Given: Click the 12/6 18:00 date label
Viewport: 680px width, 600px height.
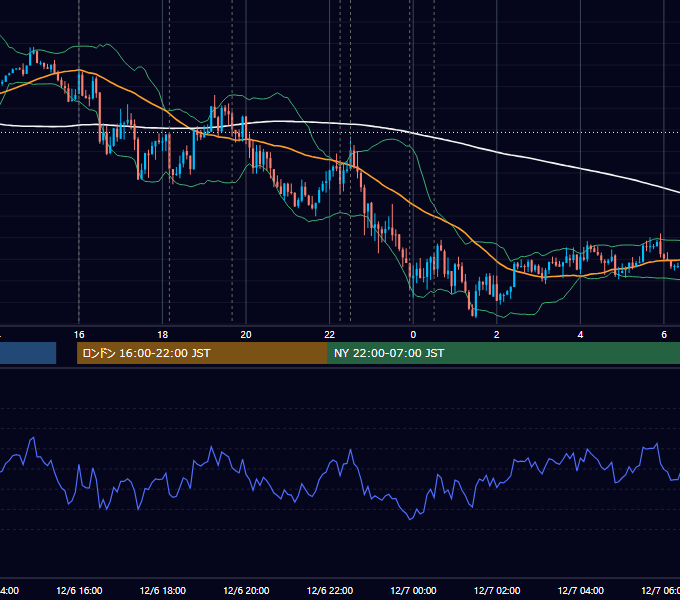Looking at the screenshot, I should (163, 590).
